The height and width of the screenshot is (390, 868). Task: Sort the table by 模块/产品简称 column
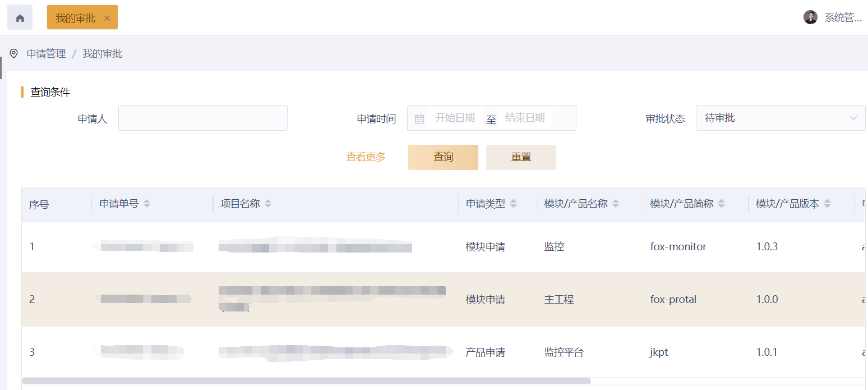click(x=723, y=203)
